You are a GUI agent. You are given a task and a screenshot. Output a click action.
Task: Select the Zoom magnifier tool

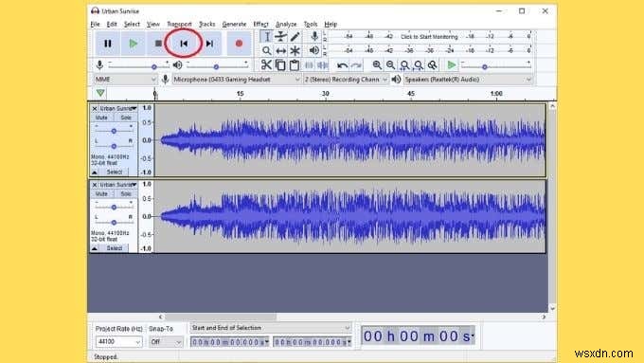266,50
